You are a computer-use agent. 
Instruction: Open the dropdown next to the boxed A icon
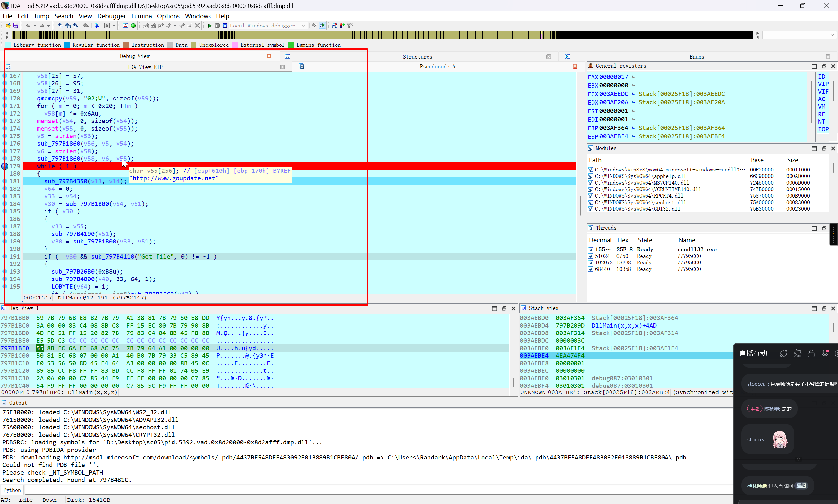pyautogui.click(x=114, y=26)
